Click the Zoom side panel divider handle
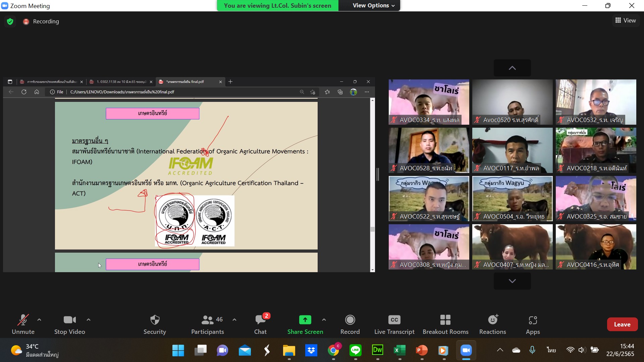This screenshot has height=362, width=644. 378,174
